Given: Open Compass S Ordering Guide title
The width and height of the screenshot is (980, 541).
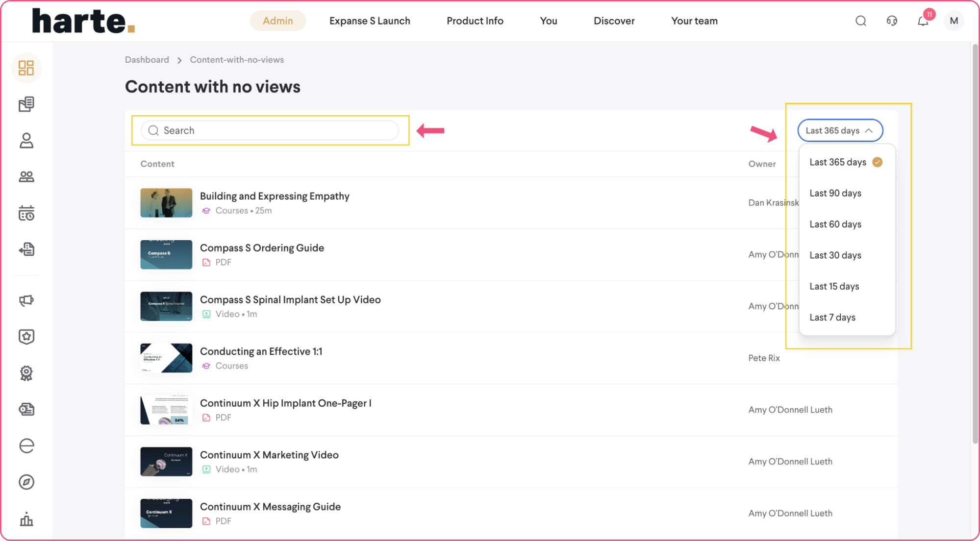Looking at the screenshot, I should (262, 248).
